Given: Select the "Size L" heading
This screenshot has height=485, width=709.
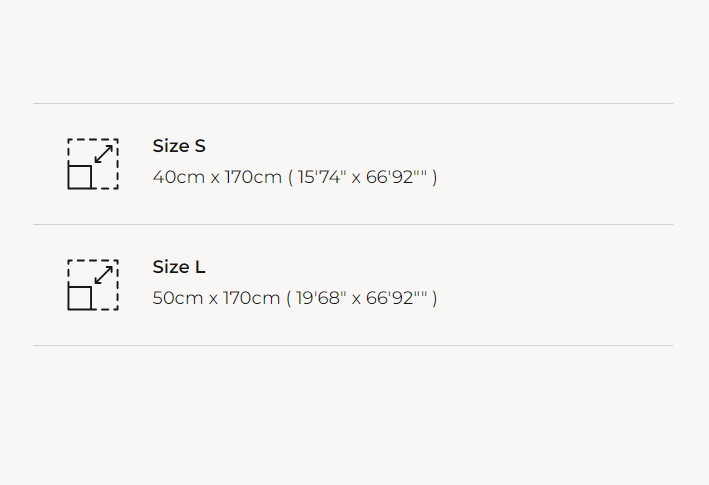Looking at the screenshot, I should coord(179,267).
